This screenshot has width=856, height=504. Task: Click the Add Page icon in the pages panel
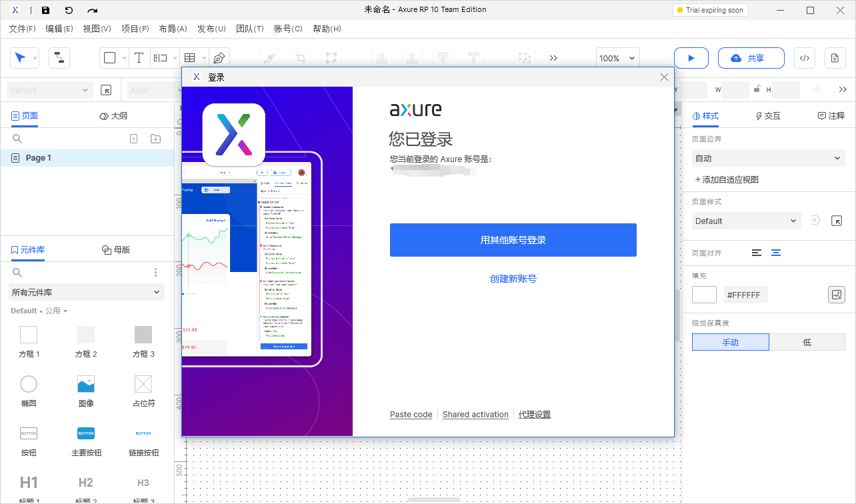(133, 138)
